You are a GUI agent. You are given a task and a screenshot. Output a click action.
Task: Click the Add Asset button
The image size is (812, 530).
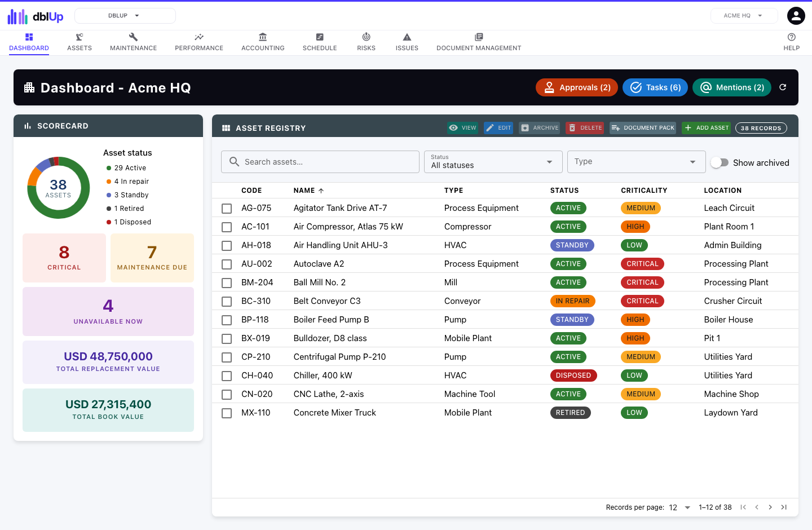point(707,128)
